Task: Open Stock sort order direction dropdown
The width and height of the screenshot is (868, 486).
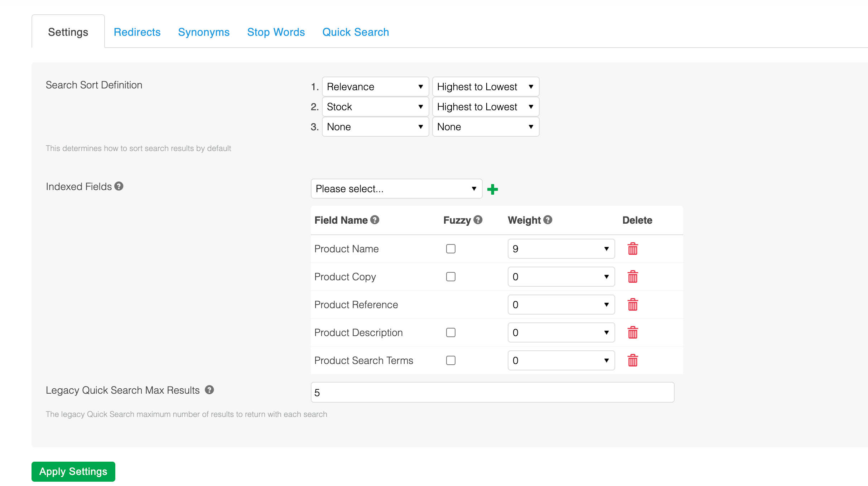Action: (485, 107)
